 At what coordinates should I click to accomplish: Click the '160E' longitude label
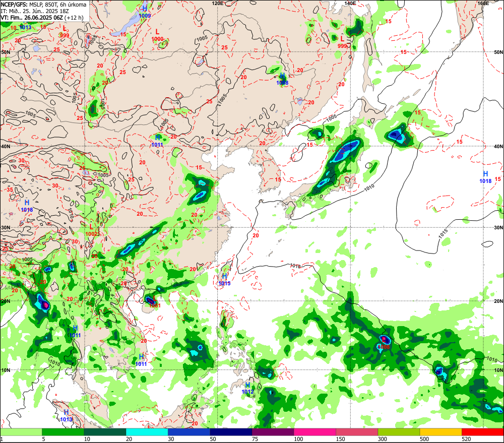tap(483, 3)
